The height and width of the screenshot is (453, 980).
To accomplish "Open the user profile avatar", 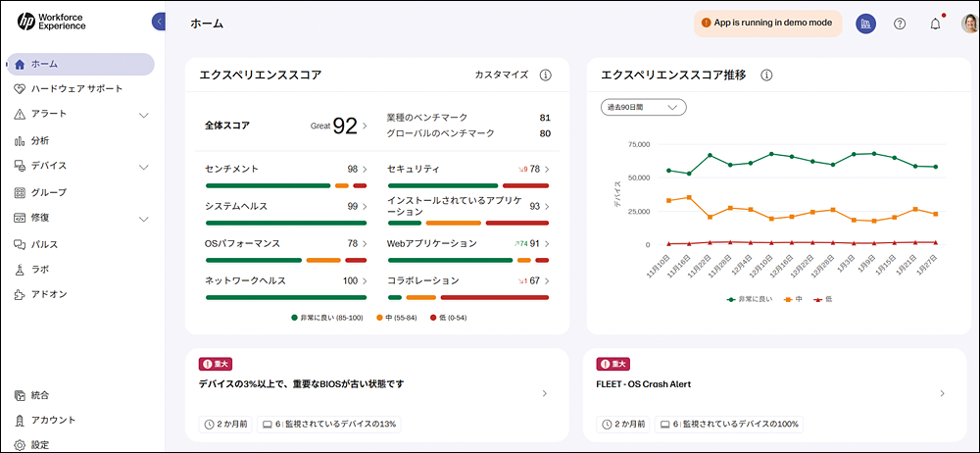I will [970, 24].
